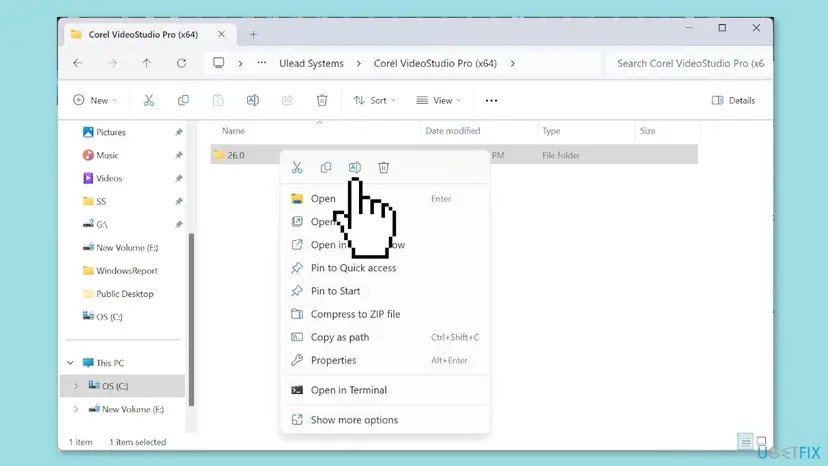
Task: Cut selection using the toolbar scissors icon
Action: tap(149, 100)
